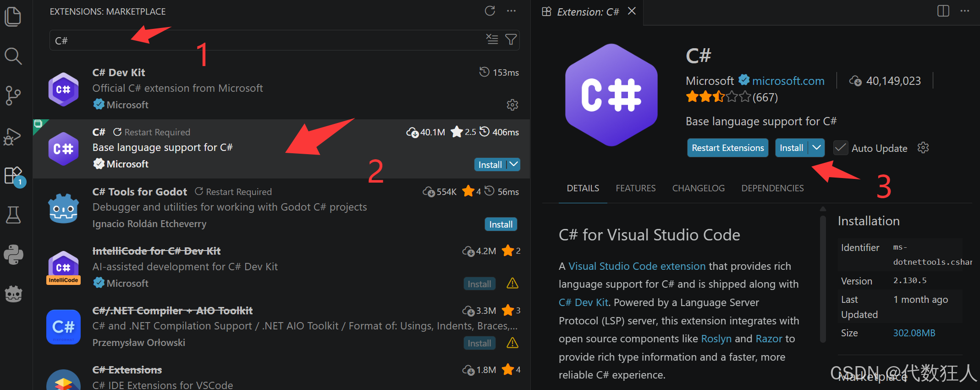Follow the Visual Studio Code extension link

(x=637, y=266)
